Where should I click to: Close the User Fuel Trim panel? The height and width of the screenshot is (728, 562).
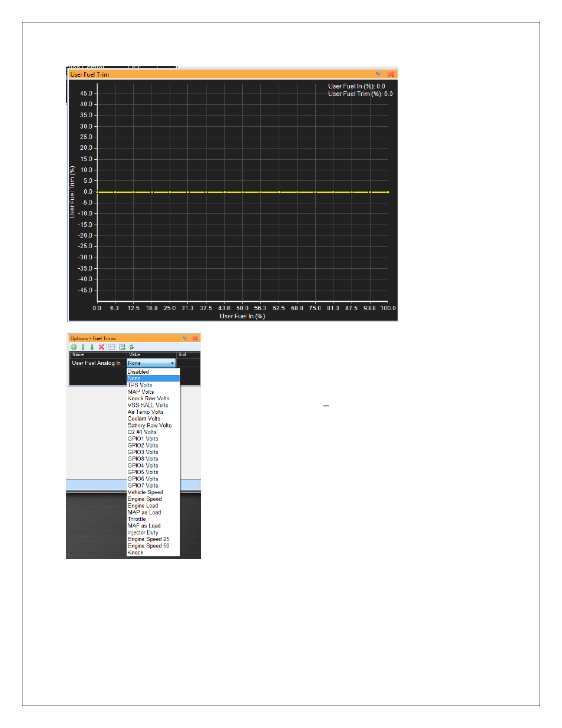tap(391, 74)
